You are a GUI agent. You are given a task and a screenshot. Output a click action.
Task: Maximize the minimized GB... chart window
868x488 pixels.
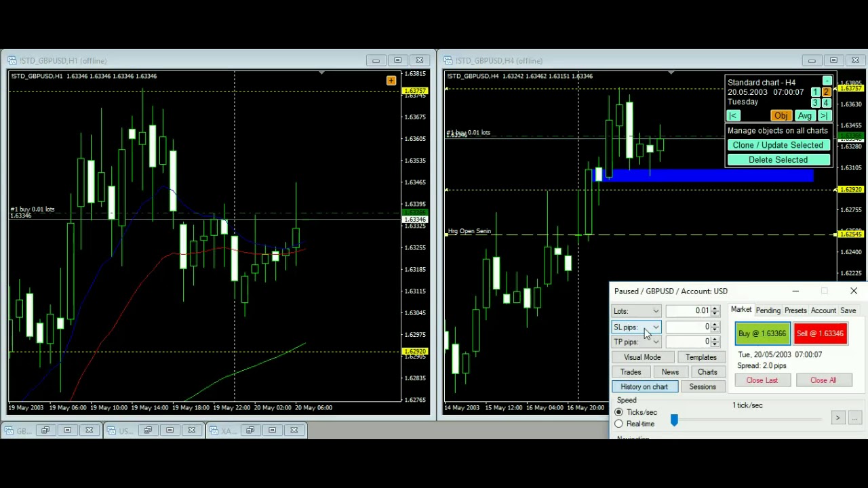point(67,430)
